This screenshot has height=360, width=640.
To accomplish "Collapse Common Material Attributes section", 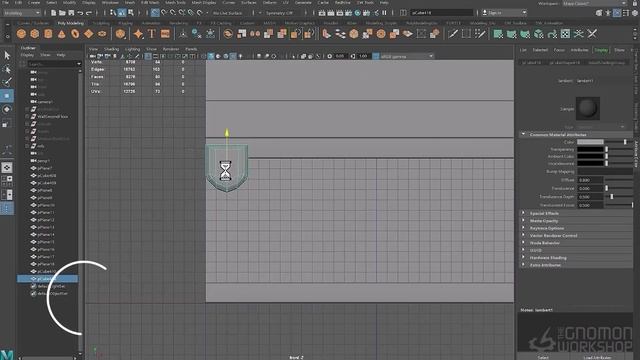I will [x=523, y=134].
